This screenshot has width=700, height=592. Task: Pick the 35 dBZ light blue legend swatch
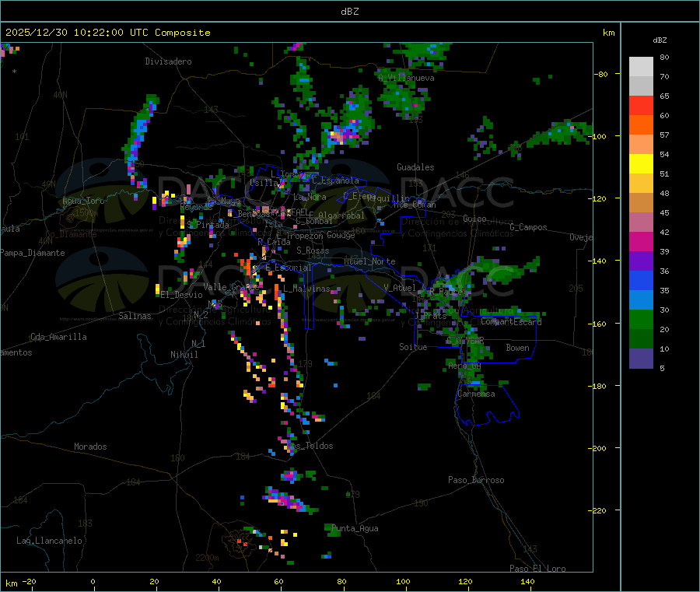click(641, 300)
